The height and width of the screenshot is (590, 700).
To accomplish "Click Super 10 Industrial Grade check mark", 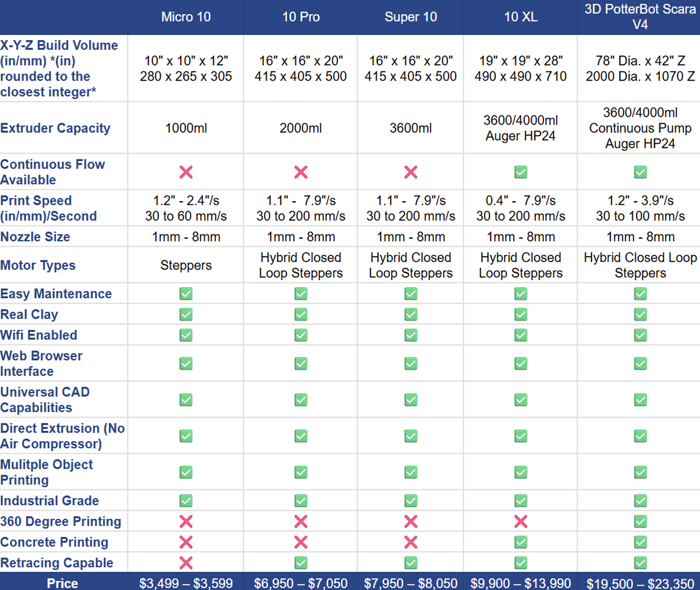I will (411, 501).
